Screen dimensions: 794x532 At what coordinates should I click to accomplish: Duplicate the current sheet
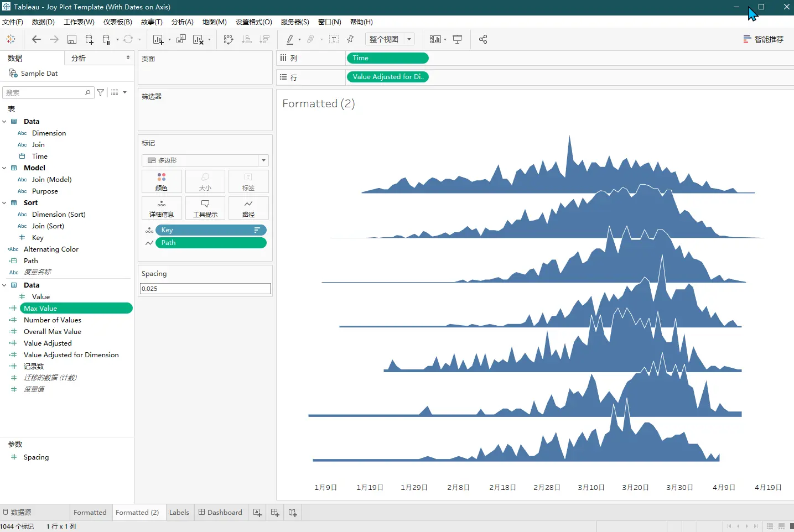[181, 39]
